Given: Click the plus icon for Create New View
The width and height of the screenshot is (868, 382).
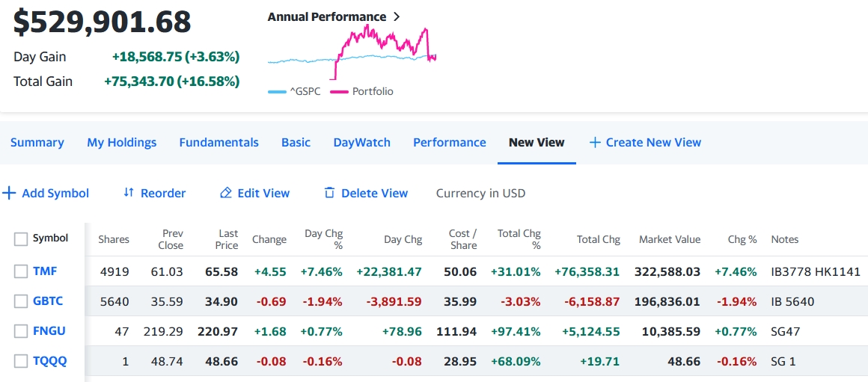Looking at the screenshot, I should pyautogui.click(x=595, y=142).
